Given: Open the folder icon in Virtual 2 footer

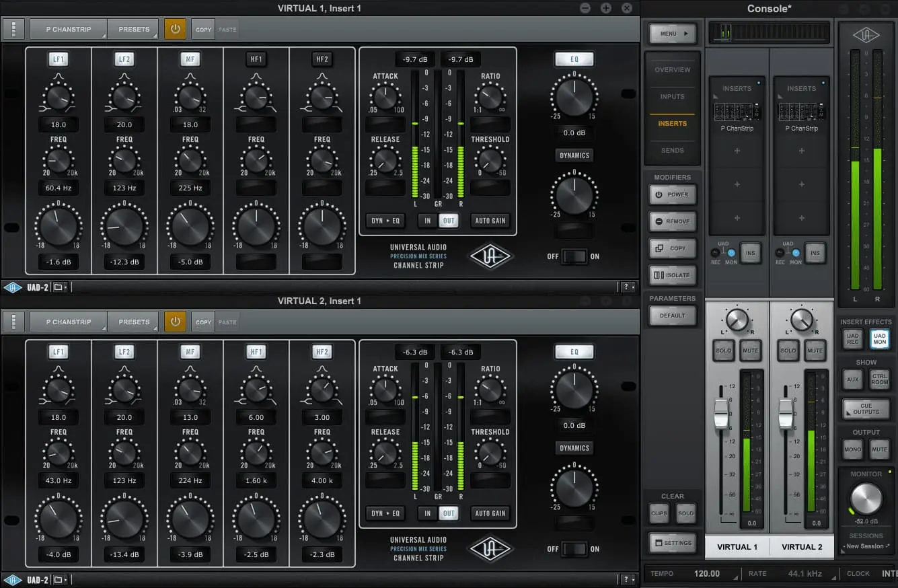Looking at the screenshot, I should coord(61,580).
